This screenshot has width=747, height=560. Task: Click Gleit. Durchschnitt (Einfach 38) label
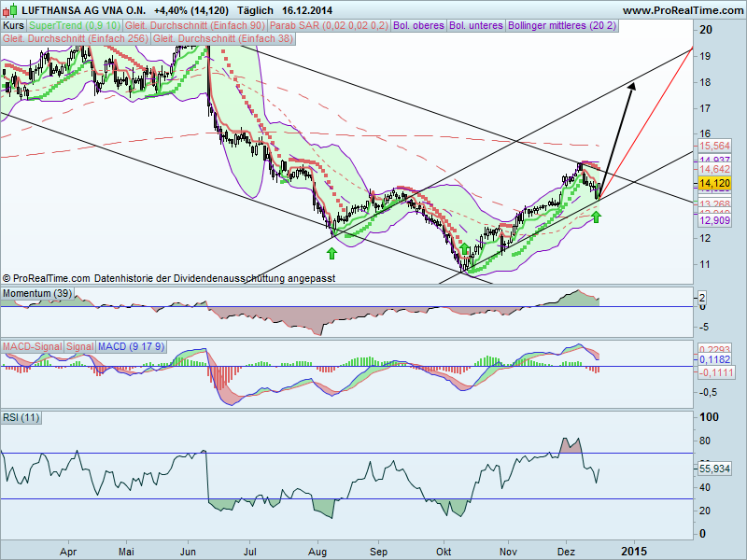click(x=223, y=38)
